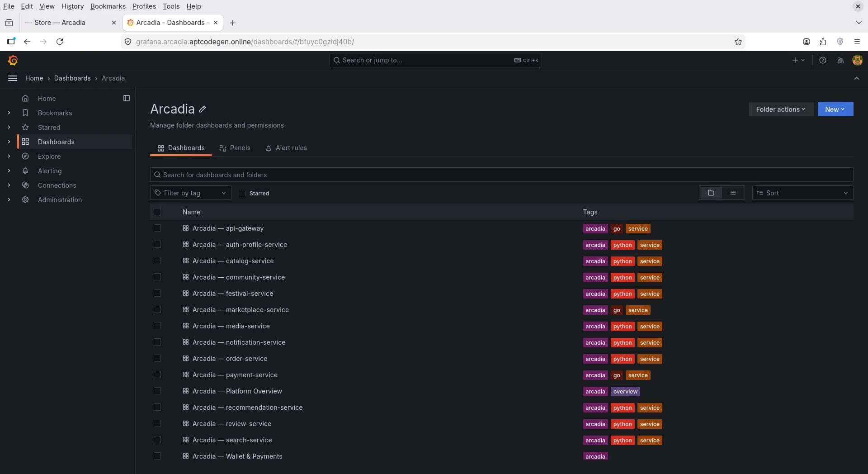This screenshot has width=868, height=474.
Task: Open the Folder actions dropdown
Action: tap(781, 109)
